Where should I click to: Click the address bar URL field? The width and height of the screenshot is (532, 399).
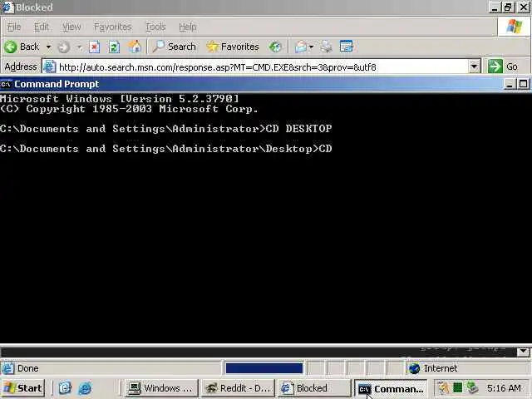261,66
